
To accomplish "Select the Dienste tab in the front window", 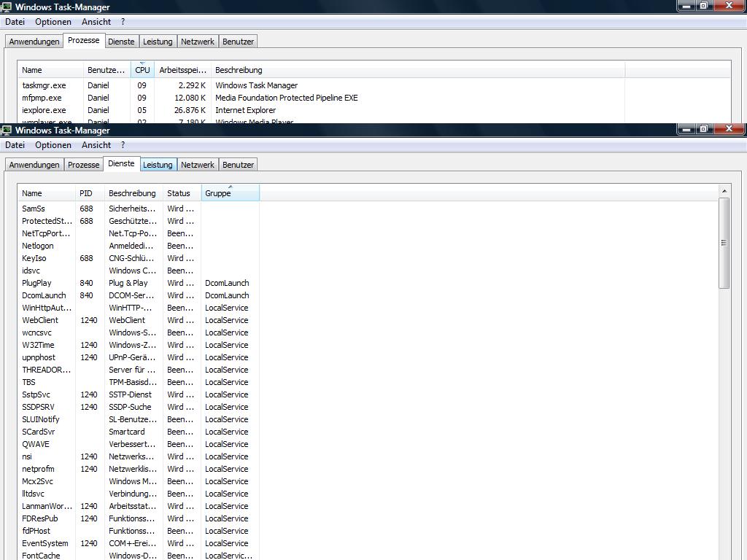I will [122, 163].
